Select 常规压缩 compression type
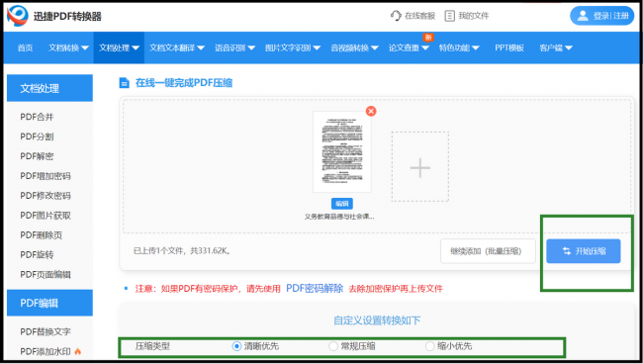The height and width of the screenshot is (364, 643). [333, 346]
